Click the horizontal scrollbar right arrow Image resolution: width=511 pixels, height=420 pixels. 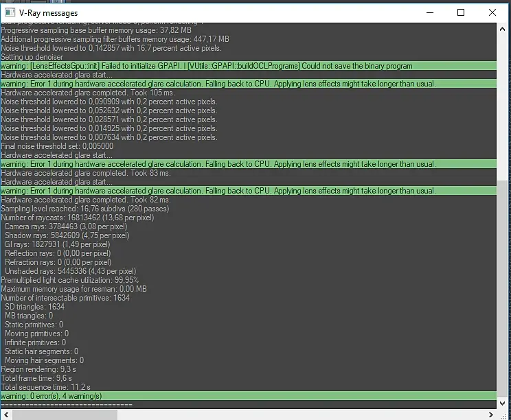click(x=491, y=415)
